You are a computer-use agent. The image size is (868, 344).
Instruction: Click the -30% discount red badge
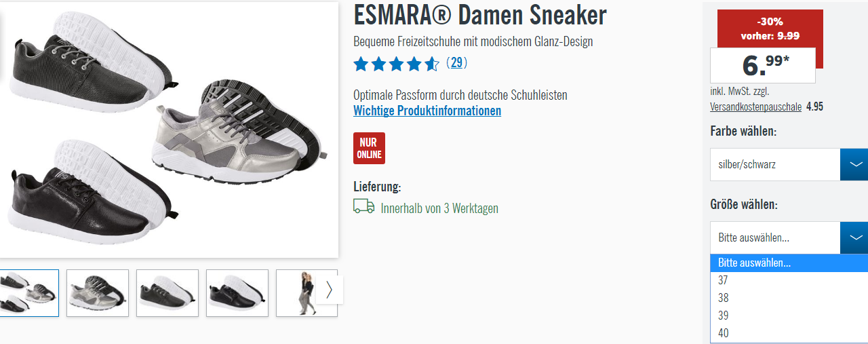pyautogui.click(x=770, y=30)
